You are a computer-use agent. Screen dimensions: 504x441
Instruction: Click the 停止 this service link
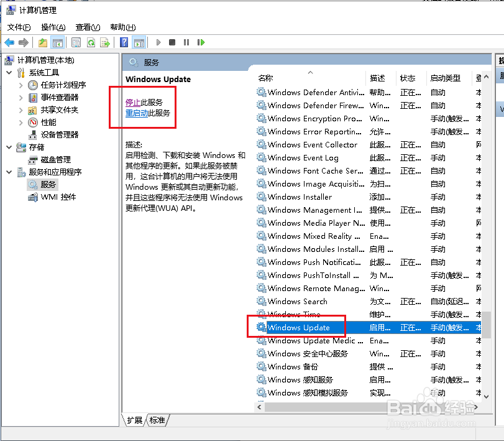click(x=133, y=103)
